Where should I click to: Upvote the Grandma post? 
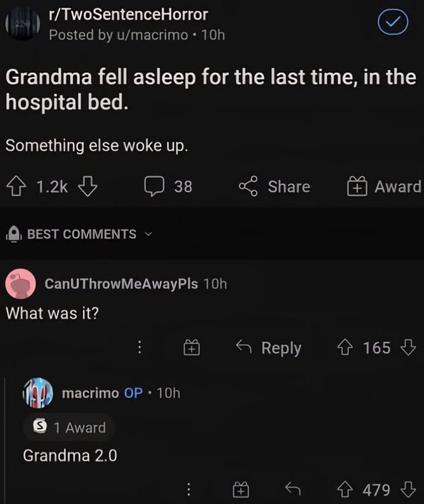16,187
